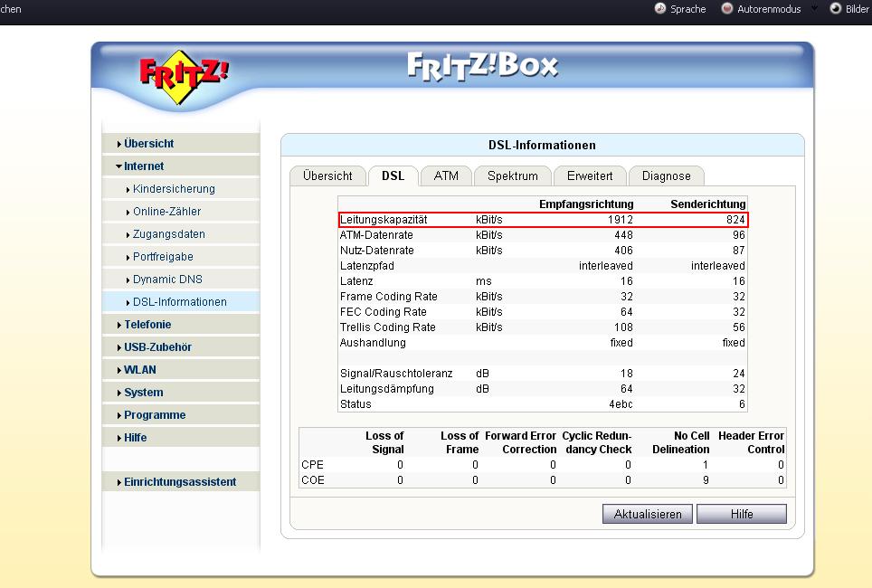The width and height of the screenshot is (872, 588).
Task: Click the System sidebar text
Action: coord(144,393)
